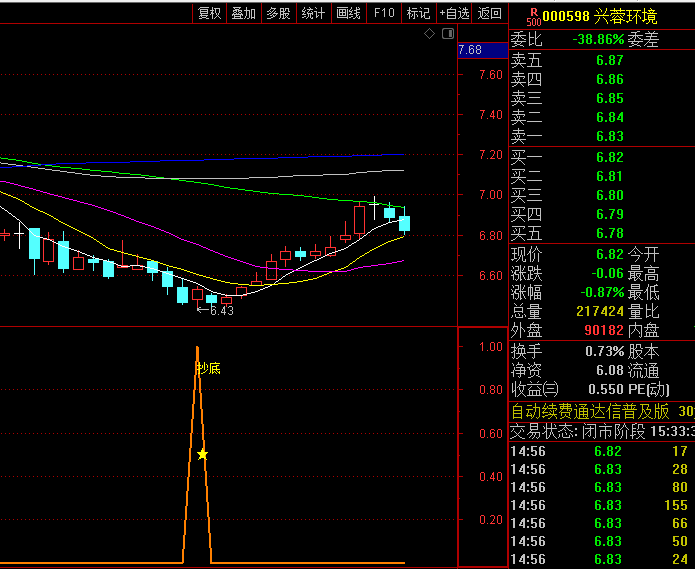Viewport: 695px width, 569px height.
Task: Click the diamond icon above the chart
Action: click(429, 34)
